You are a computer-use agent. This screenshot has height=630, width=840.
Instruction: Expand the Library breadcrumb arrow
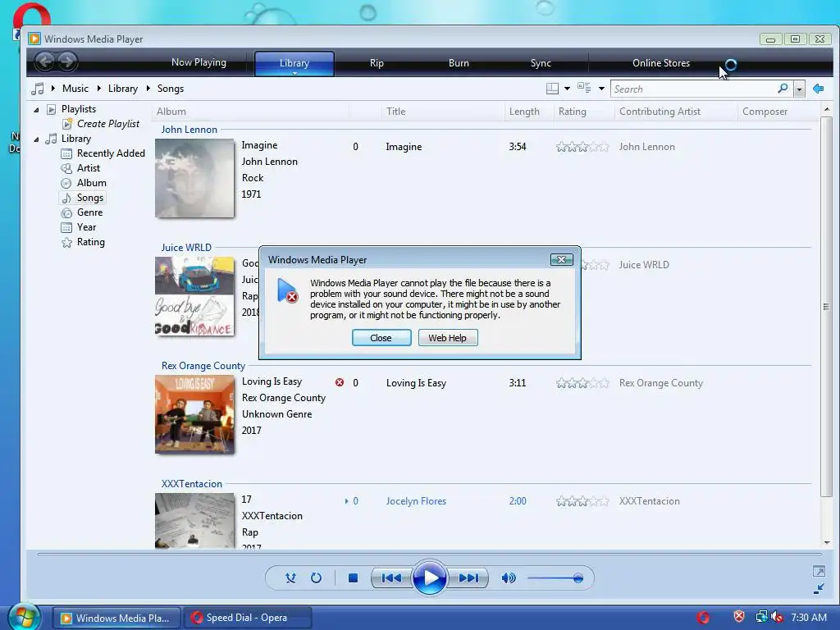pyautogui.click(x=99, y=89)
